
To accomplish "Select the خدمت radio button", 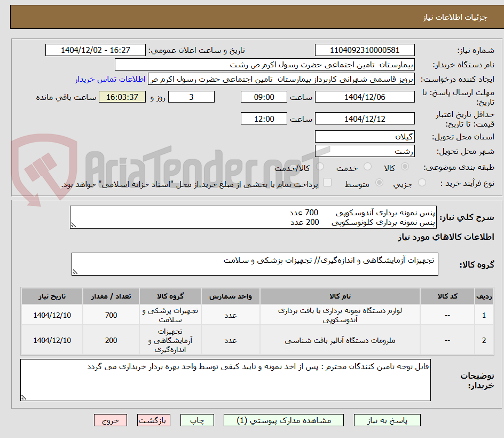I will (x=367, y=167).
